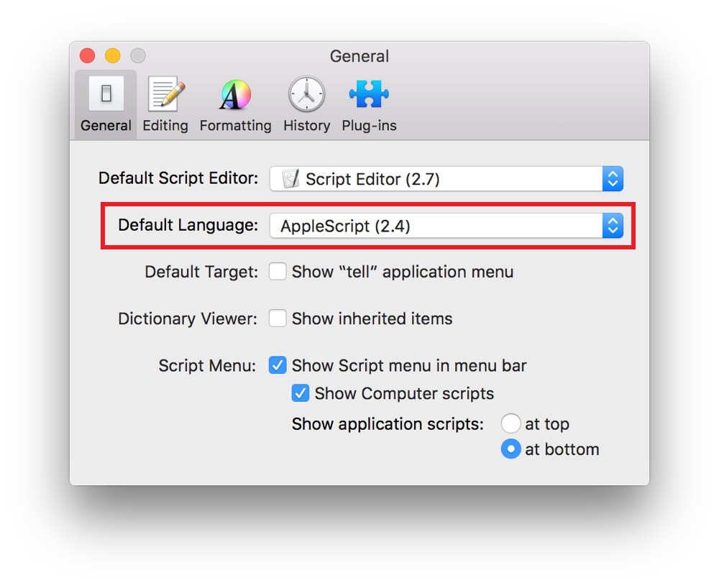Uncheck "Show Script menu in menu bar"
The height and width of the screenshot is (588, 719).
278,365
